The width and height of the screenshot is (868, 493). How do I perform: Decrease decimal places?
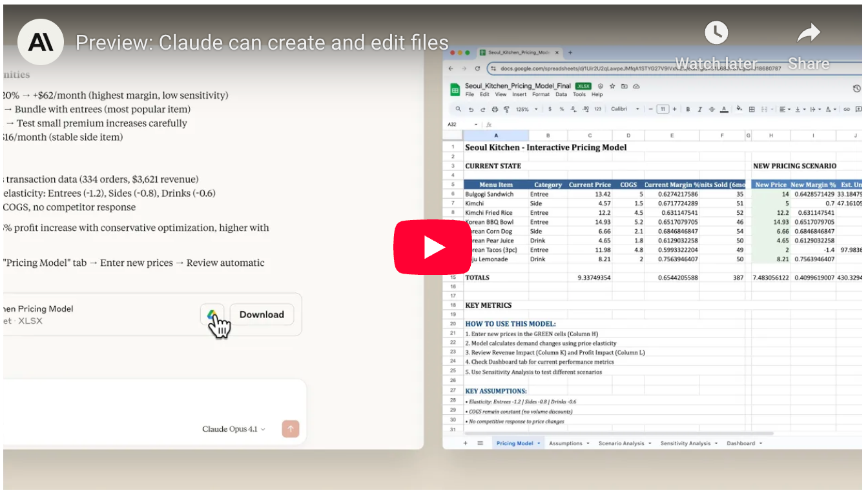point(573,109)
